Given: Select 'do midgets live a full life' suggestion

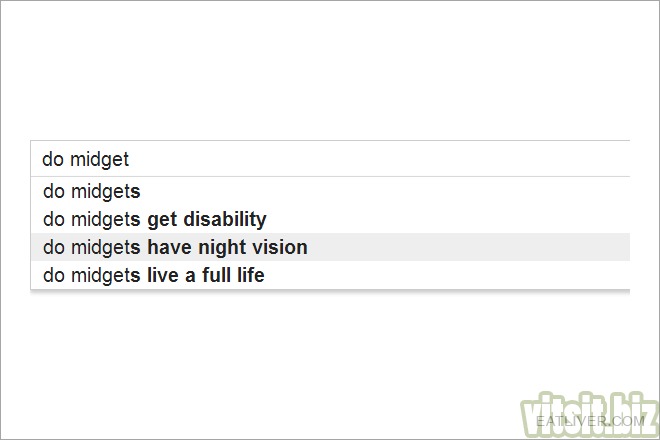Looking at the screenshot, I should point(330,275).
